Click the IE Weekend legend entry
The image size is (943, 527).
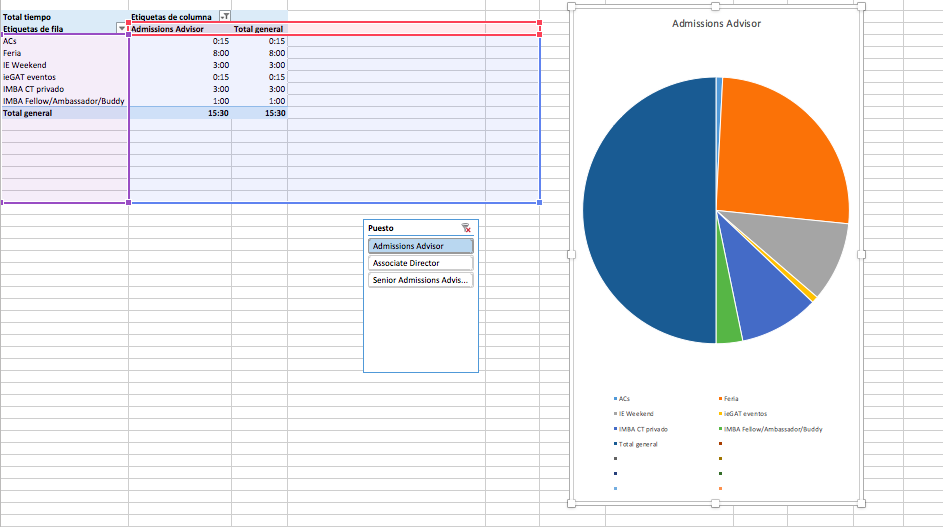pyautogui.click(x=633, y=414)
